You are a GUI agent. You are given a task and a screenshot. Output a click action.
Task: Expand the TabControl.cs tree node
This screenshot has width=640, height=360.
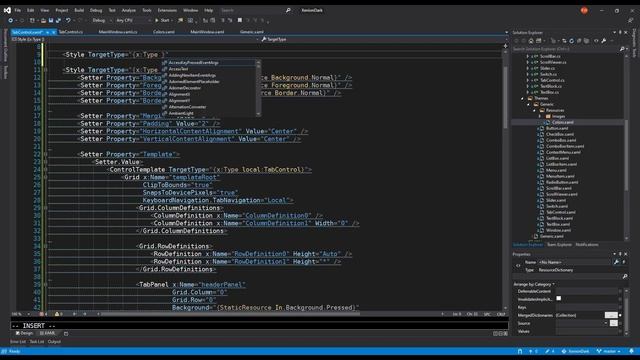click(528, 80)
